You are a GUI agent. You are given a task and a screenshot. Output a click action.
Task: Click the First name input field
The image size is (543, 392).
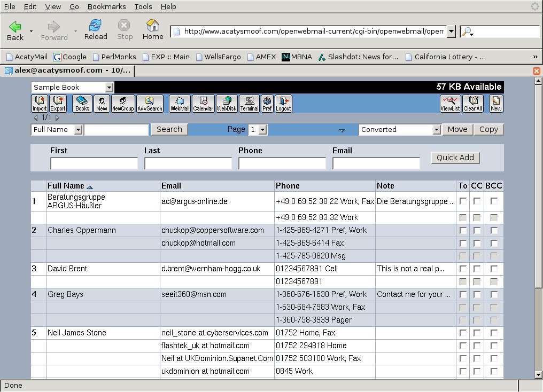[94, 163]
